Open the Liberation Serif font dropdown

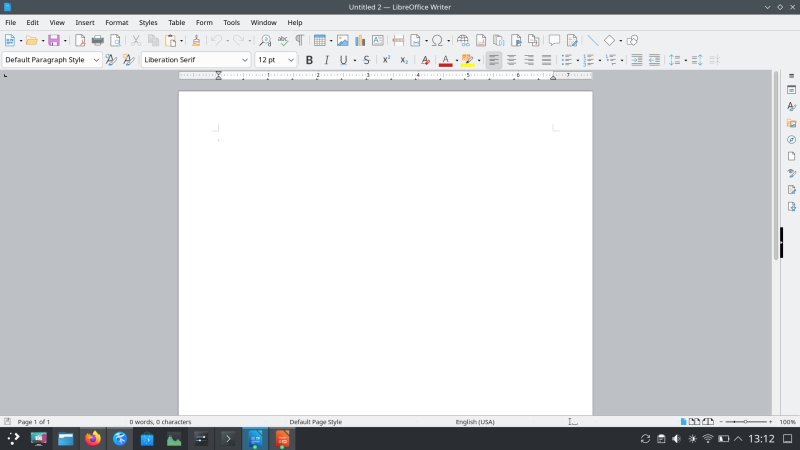tap(245, 60)
